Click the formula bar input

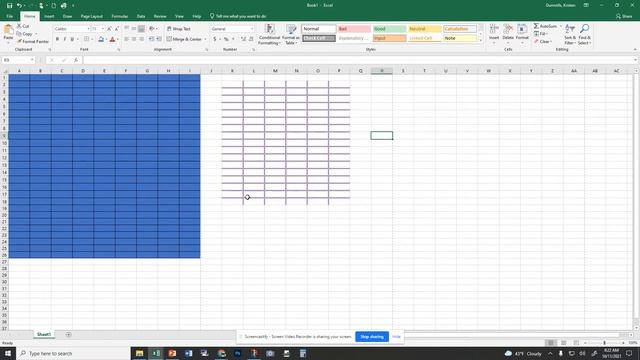pos(359,60)
